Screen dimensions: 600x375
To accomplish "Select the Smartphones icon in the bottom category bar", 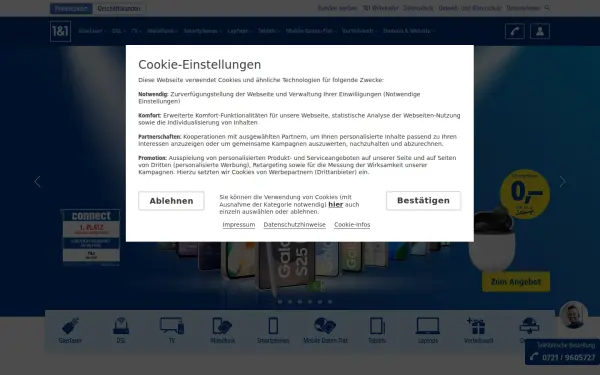I will tap(273, 326).
